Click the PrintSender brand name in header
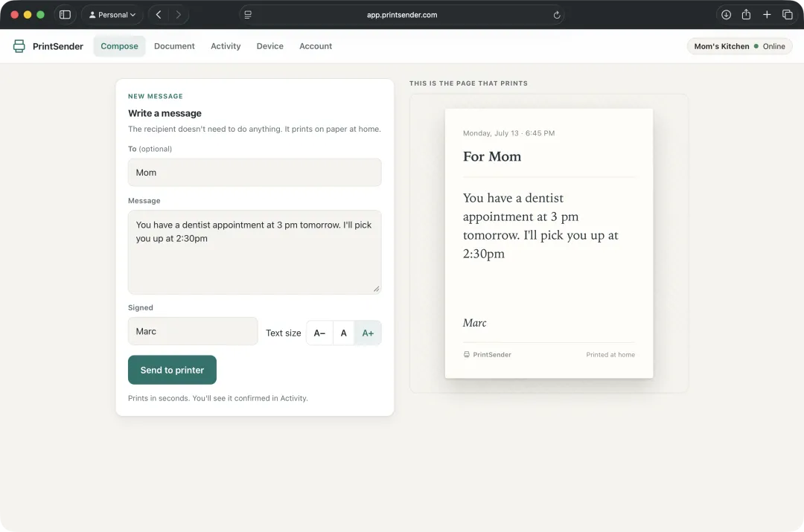 tap(58, 46)
